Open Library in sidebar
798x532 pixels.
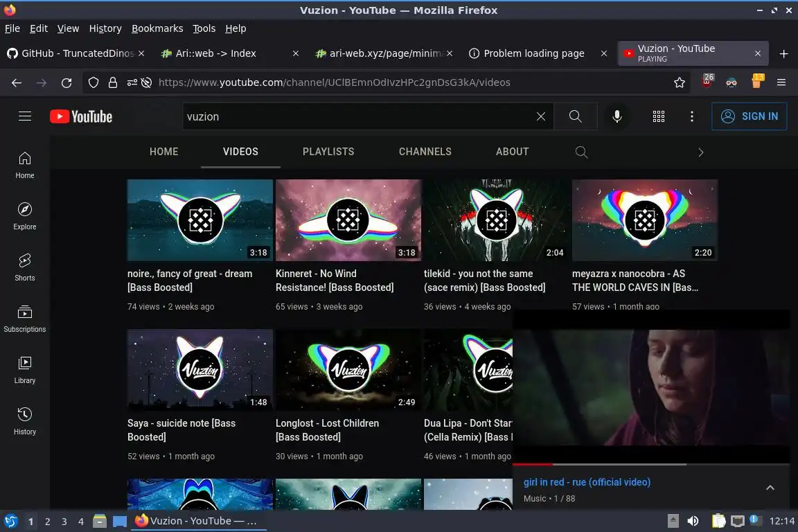click(x=25, y=370)
